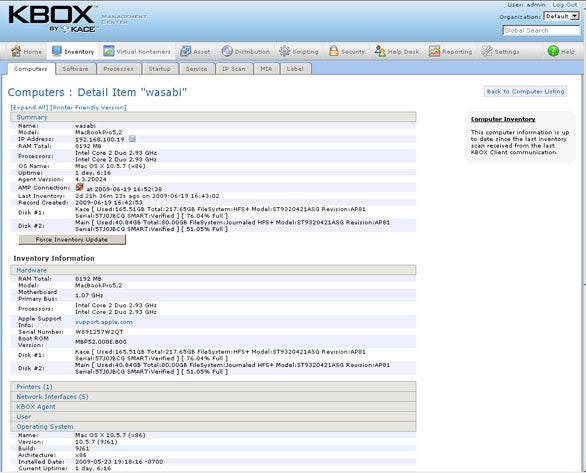Click Motherboard Primary Bus value 1.07 GHz
586x473 pixels.
pyautogui.click(x=89, y=295)
